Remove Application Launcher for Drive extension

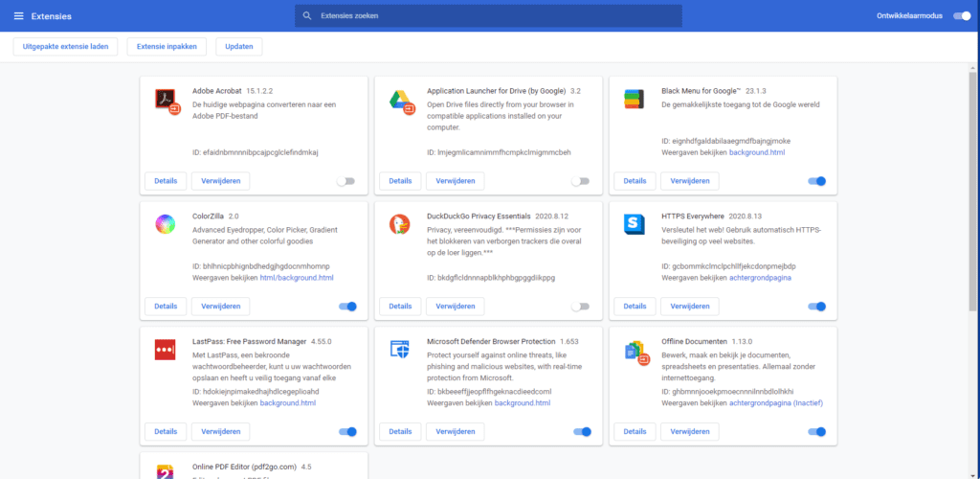455,181
